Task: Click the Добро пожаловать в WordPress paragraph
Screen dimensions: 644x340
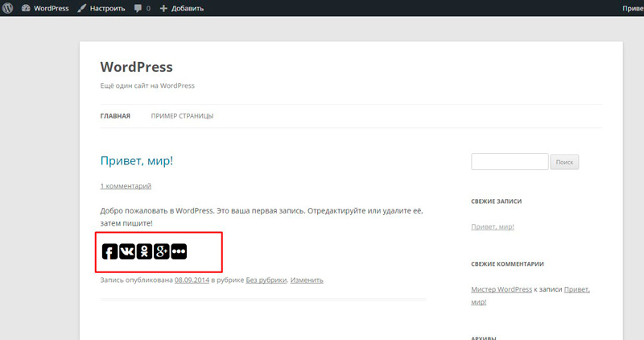Action: pyautogui.click(x=262, y=217)
